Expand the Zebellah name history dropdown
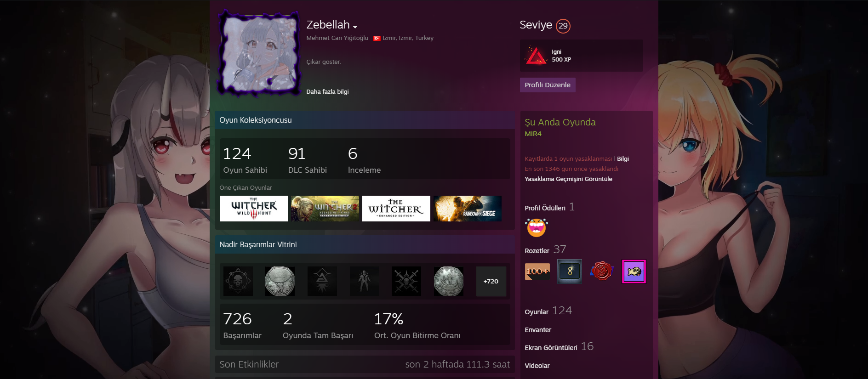This screenshot has height=379, width=868. [355, 27]
